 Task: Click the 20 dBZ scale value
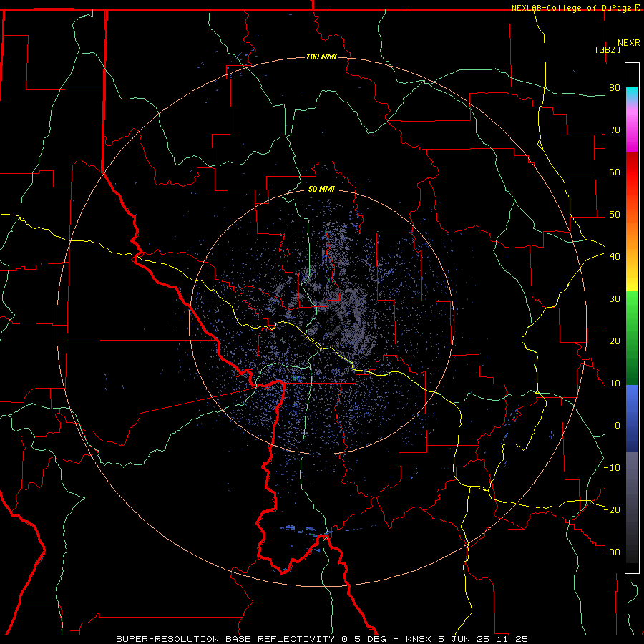615,341
